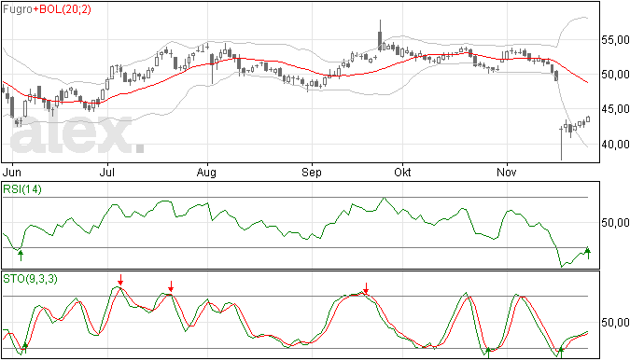Click the tall late-September spike candlestick
644x361 pixels.
380,35
